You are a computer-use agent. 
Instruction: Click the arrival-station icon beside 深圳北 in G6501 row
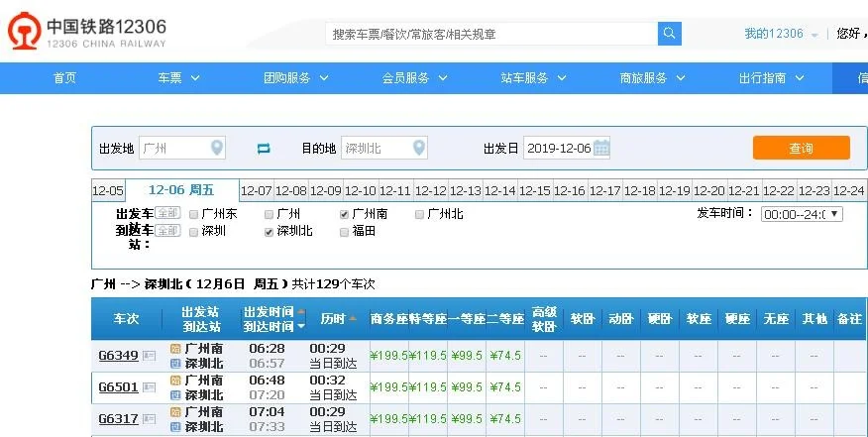pyautogui.click(x=175, y=395)
